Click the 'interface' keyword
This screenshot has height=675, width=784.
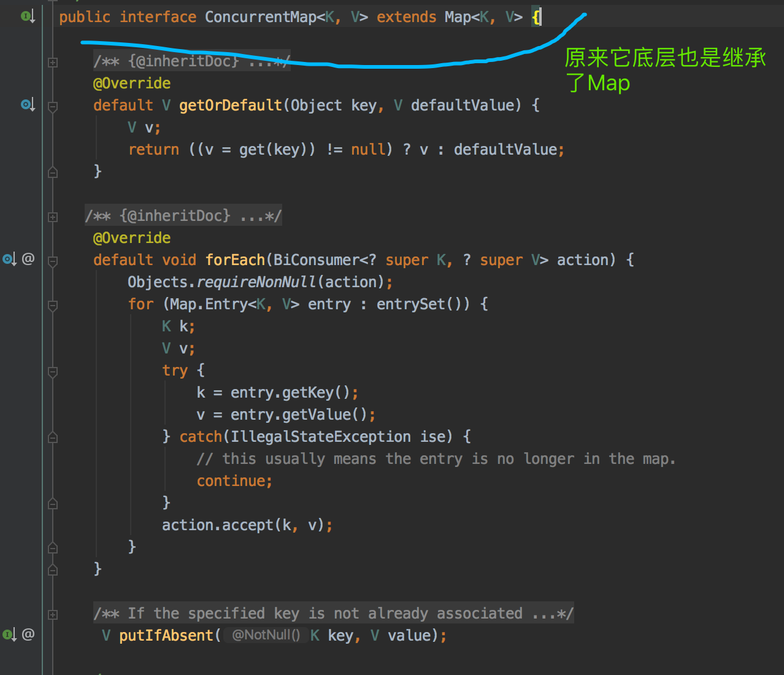[158, 17]
